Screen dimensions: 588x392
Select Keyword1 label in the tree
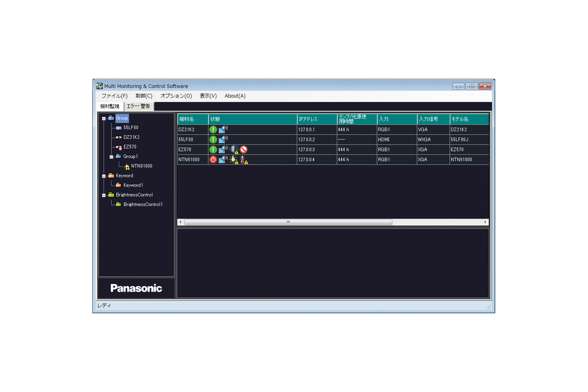(x=133, y=185)
